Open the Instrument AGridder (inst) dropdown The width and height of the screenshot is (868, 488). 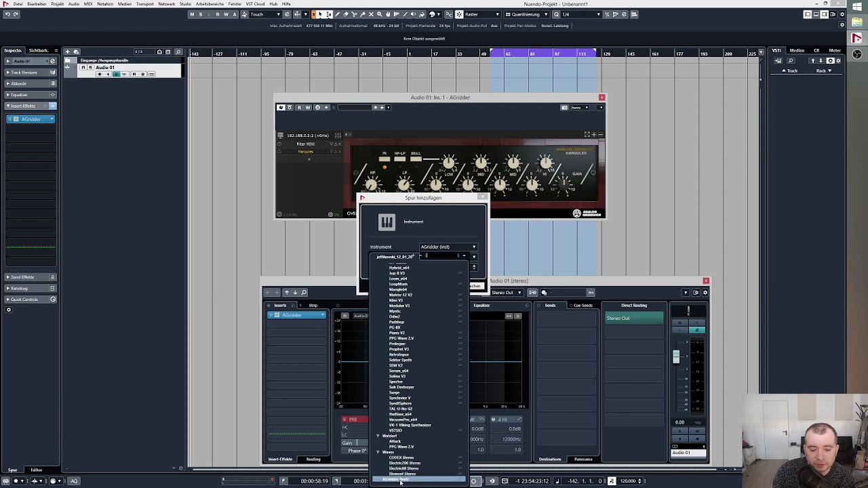[448, 247]
